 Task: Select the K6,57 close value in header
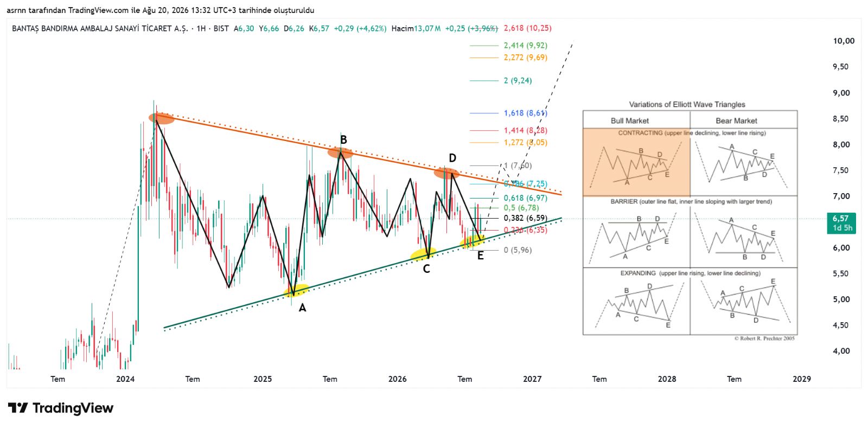pyautogui.click(x=319, y=29)
